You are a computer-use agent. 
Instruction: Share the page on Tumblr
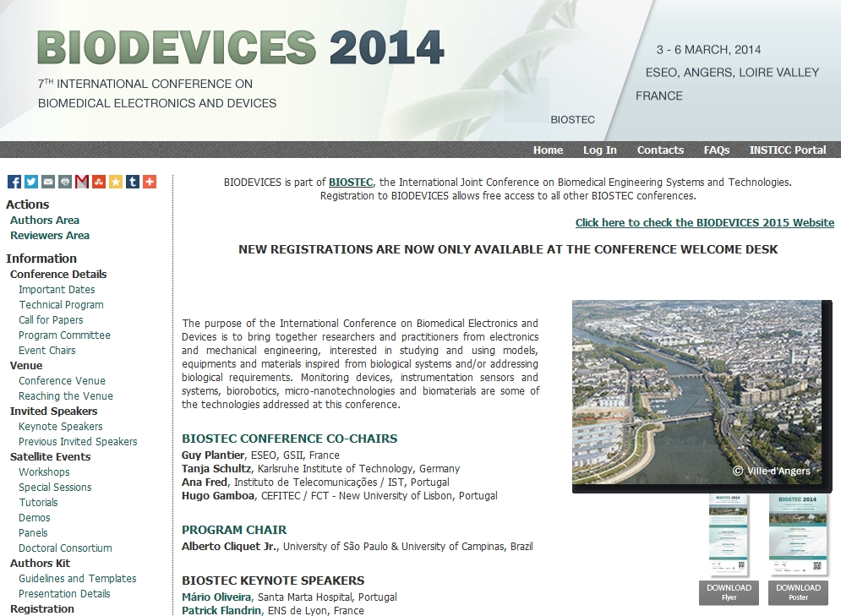click(133, 182)
